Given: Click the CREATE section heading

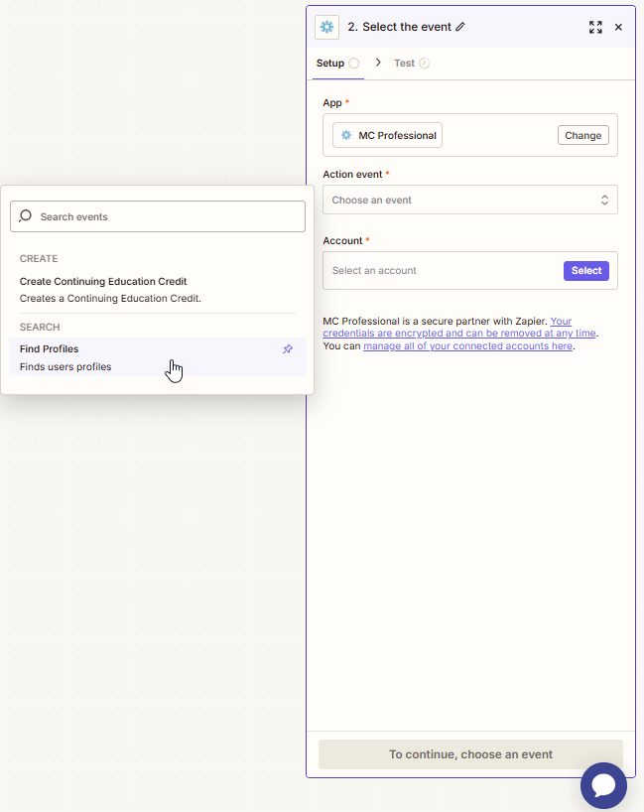Looking at the screenshot, I should (x=39, y=258).
